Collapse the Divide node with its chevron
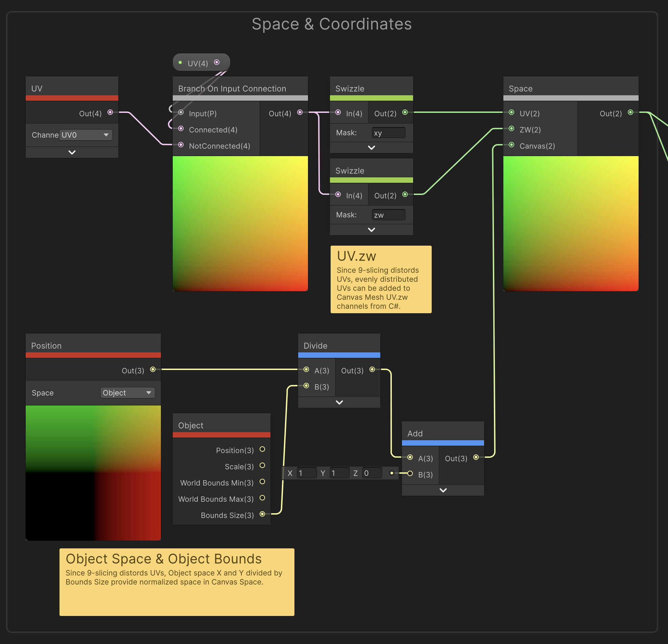Image resolution: width=668 pixels, height=644 pixels. (x=339, y=402)
